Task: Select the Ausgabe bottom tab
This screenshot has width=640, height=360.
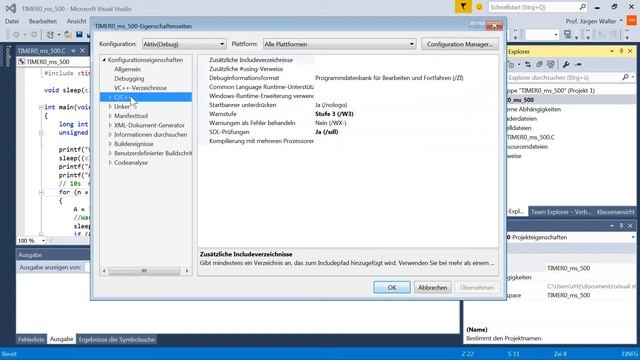Action: [x=61, y=339]
